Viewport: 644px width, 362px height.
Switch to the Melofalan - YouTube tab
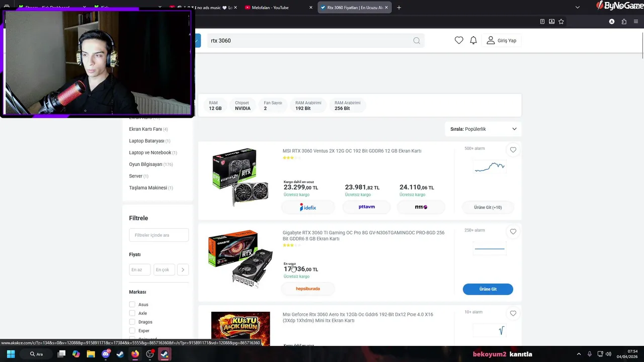(x=277, y=8)
